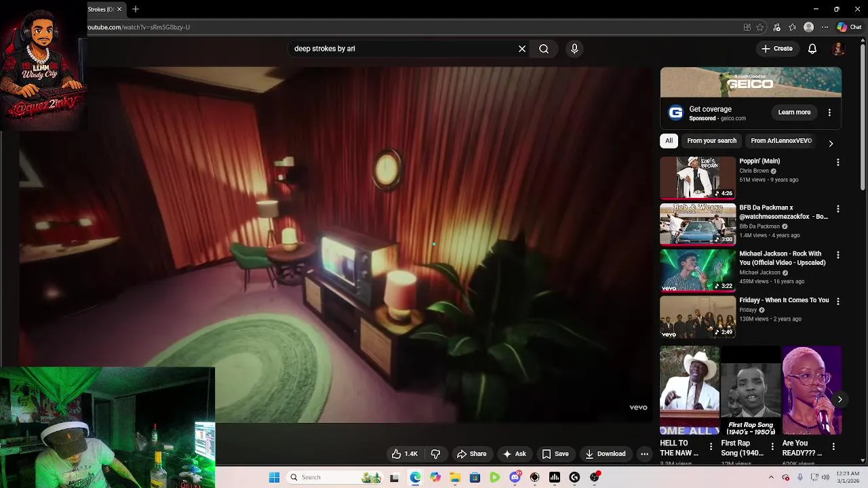Open the YouTube account avatar menu
Viewport: 868px width, 488px height.
point(838,49)
